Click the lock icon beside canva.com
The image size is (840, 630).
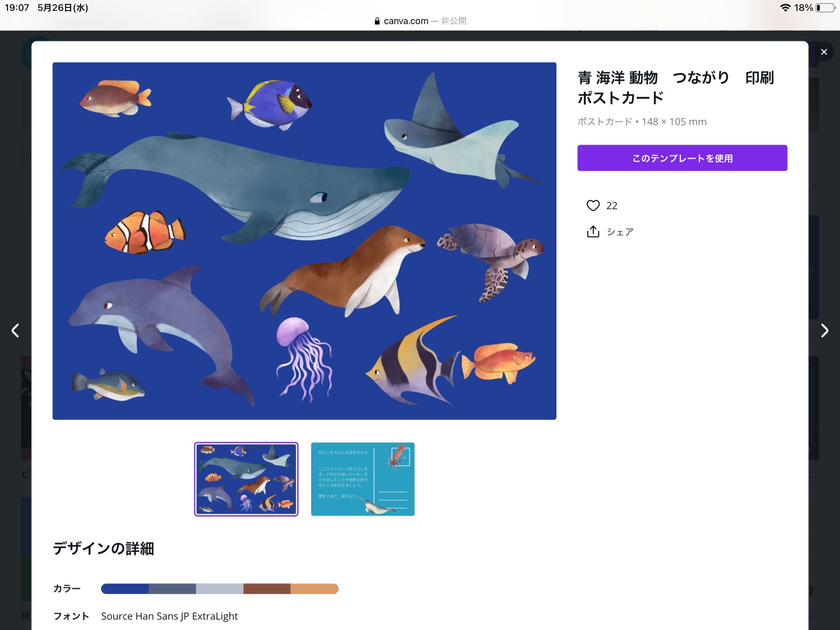[377, 21]
